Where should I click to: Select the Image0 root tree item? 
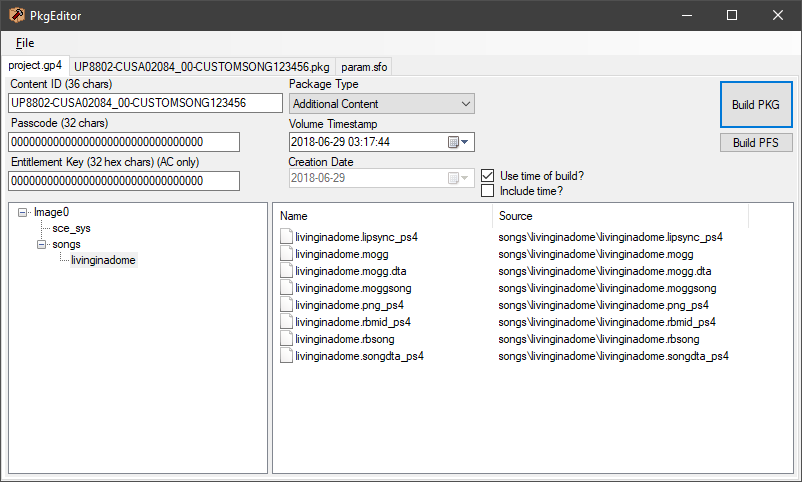[x=51, y=212]
